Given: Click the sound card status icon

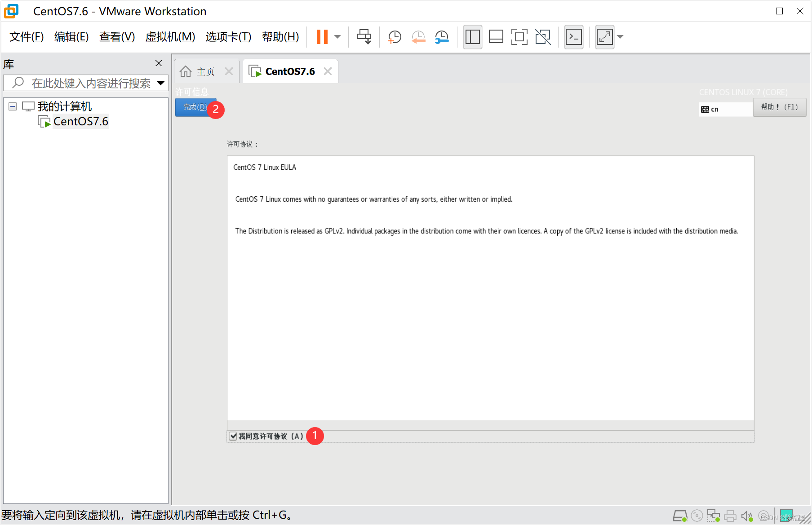Looking at the screenshot, I should pyautogui.click(x=747, y=516).
